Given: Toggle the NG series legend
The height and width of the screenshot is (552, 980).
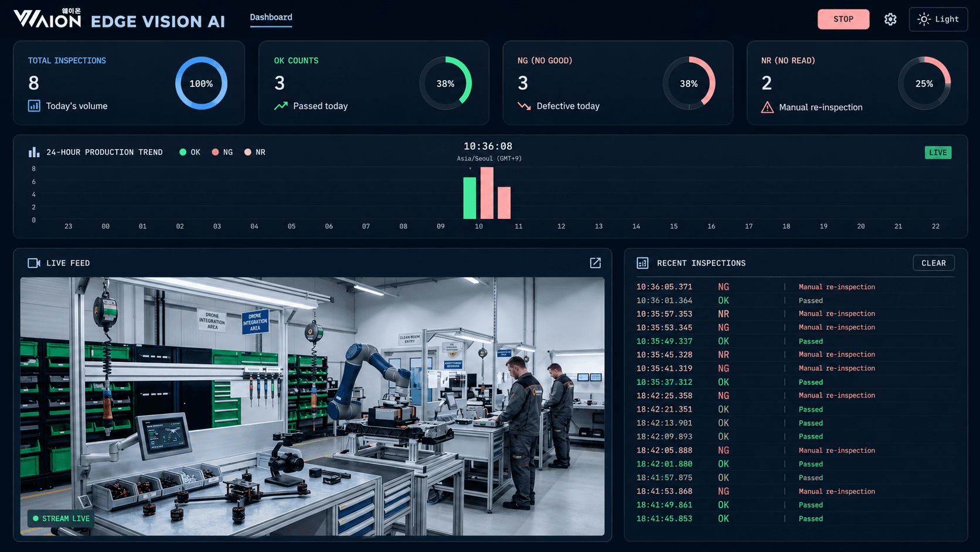Looking at the screenshot, I should point(222,152).
